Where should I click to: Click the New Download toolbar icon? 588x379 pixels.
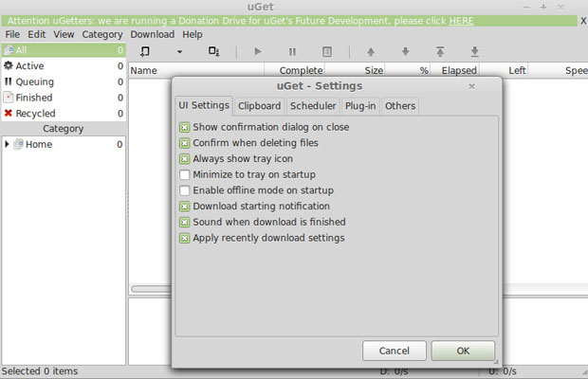(x=145, y=51)
